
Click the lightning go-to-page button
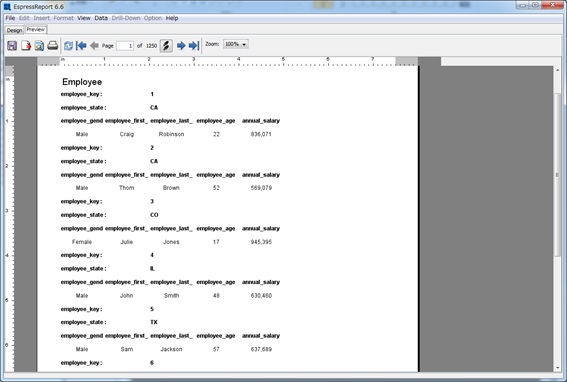[166, 46]
